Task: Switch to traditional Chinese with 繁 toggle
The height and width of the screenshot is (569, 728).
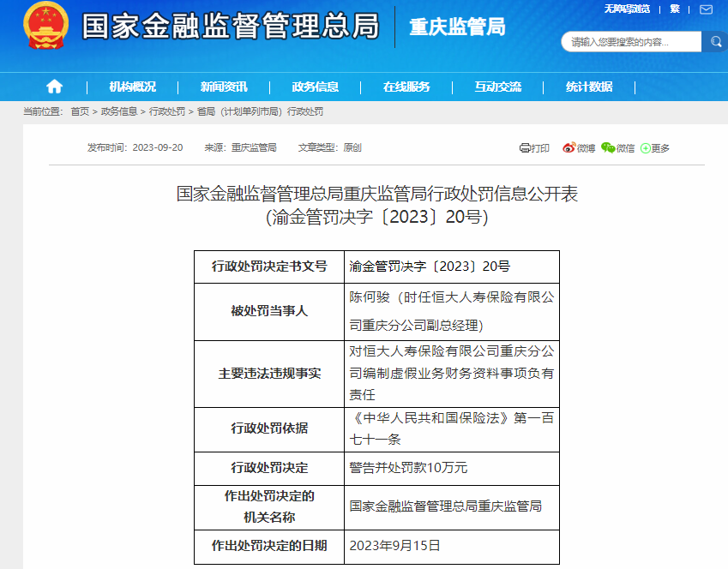Action: pyautogui.click(x=674, y=8)
